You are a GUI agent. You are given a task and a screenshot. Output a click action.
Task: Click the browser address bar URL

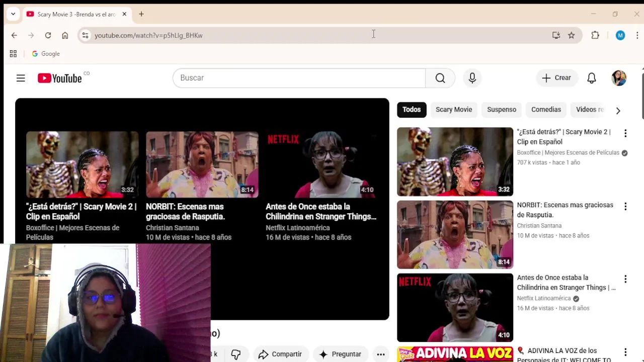(148, 35)
